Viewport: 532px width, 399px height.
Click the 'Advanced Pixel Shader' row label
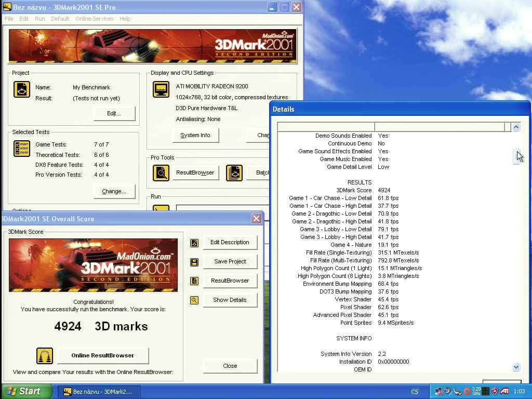tap(342, 315)
